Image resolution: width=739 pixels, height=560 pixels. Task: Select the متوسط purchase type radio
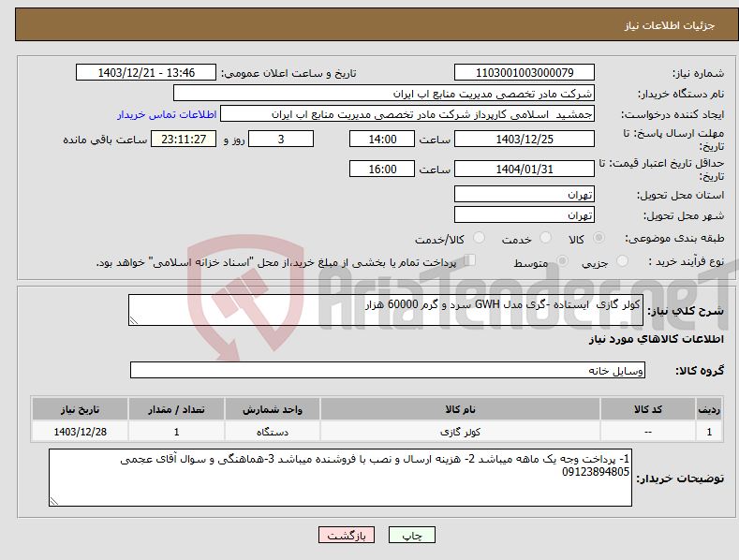562,261
